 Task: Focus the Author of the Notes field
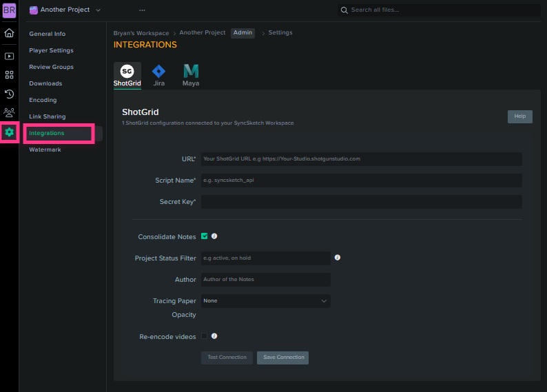[265, 280]
